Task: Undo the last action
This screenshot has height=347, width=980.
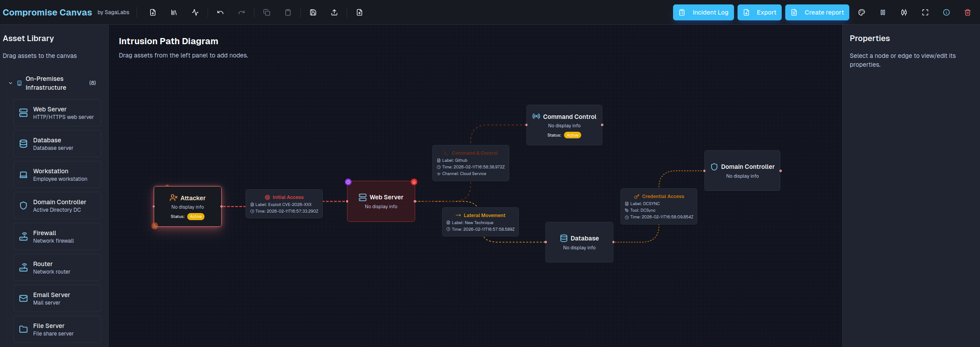Action: [x=220, y=12]
